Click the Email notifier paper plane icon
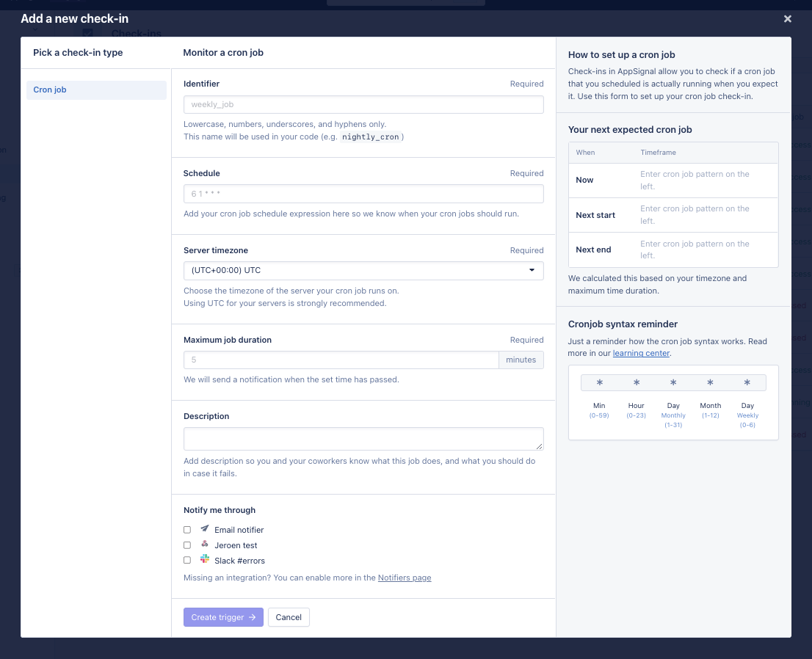Viewport: 812px width, 659px height. [x=205, y=528]
